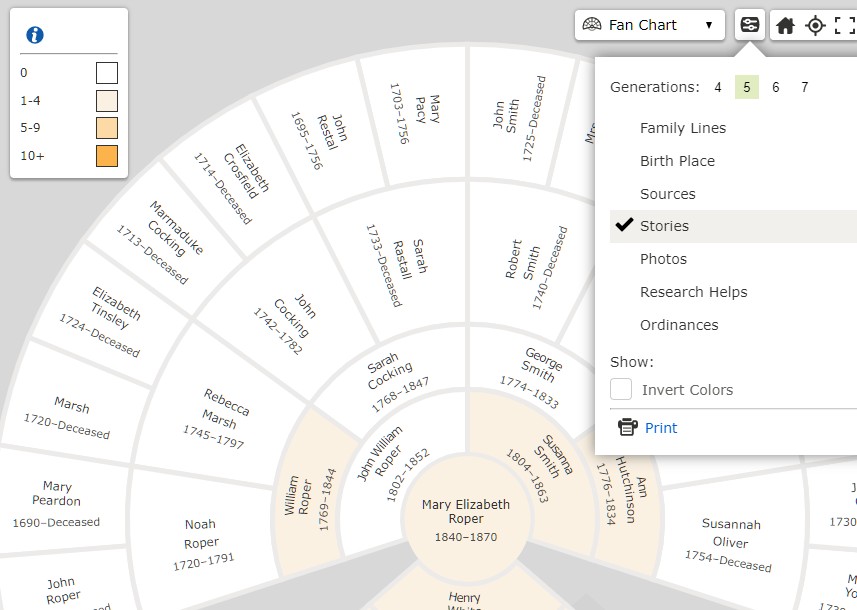
Task: Click Mary Peardon 1690-Deceased segment
Action: point(56,503)
